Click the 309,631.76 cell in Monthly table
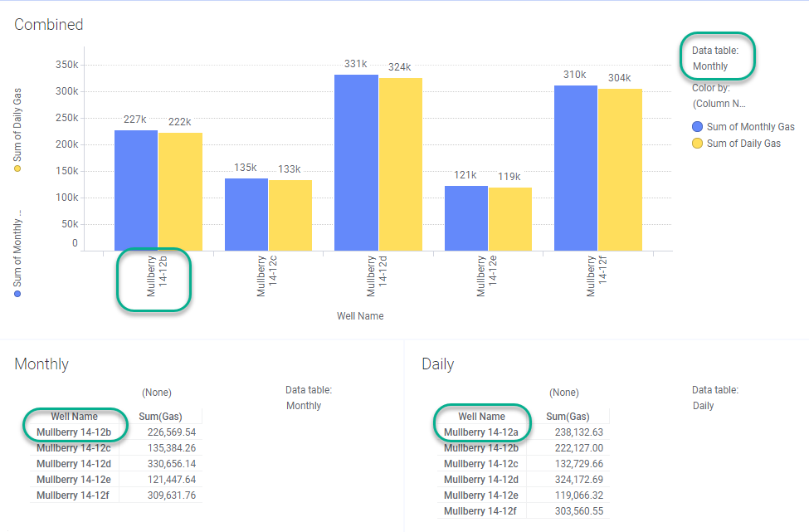 point(172,495)
